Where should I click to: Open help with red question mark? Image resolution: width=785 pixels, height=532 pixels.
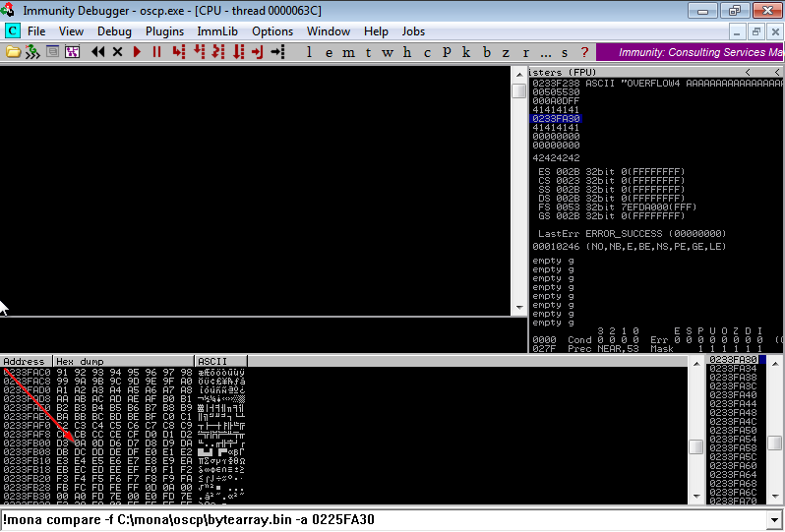tap(584, 52)
